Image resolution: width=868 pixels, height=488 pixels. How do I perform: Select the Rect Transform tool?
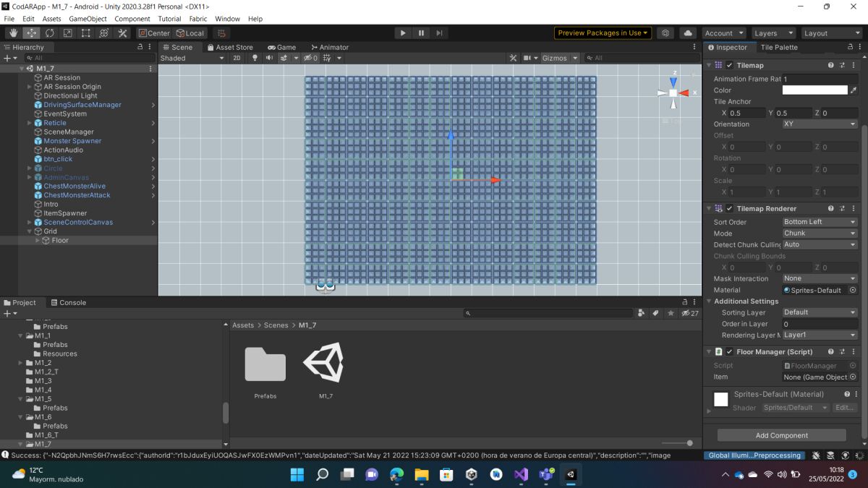(x=85, y=33)
